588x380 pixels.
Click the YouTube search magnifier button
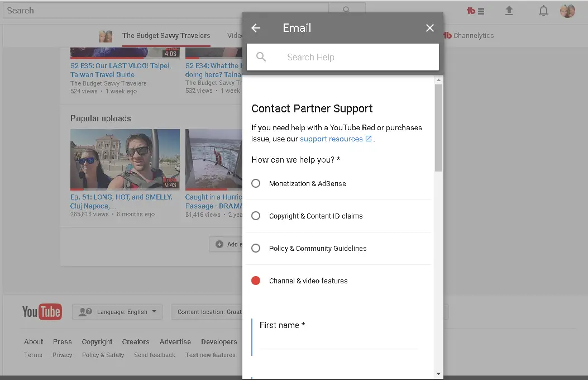[347, 10]
